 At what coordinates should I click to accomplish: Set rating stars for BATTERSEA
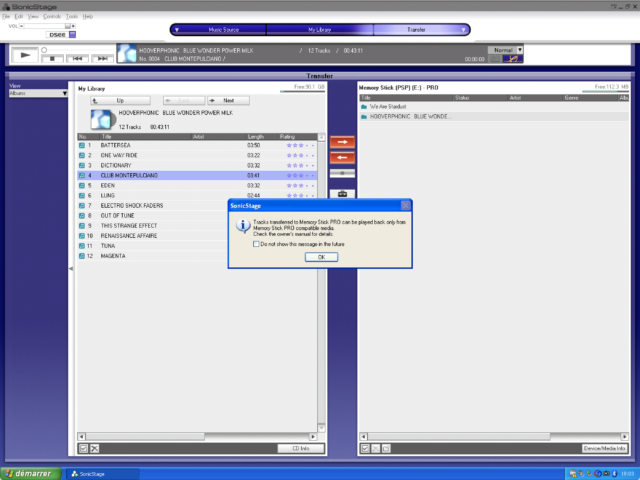[300, 145]
